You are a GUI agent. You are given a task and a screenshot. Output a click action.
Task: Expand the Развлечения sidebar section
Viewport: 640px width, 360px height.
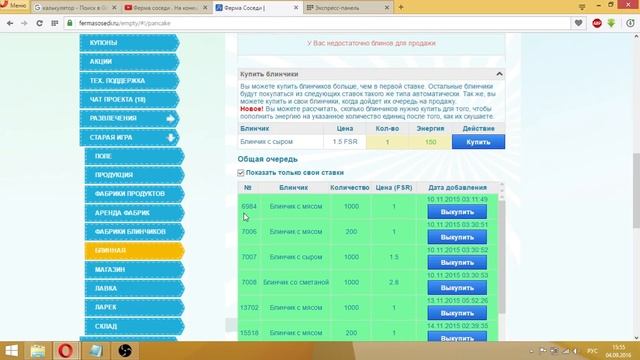(129, 118)
